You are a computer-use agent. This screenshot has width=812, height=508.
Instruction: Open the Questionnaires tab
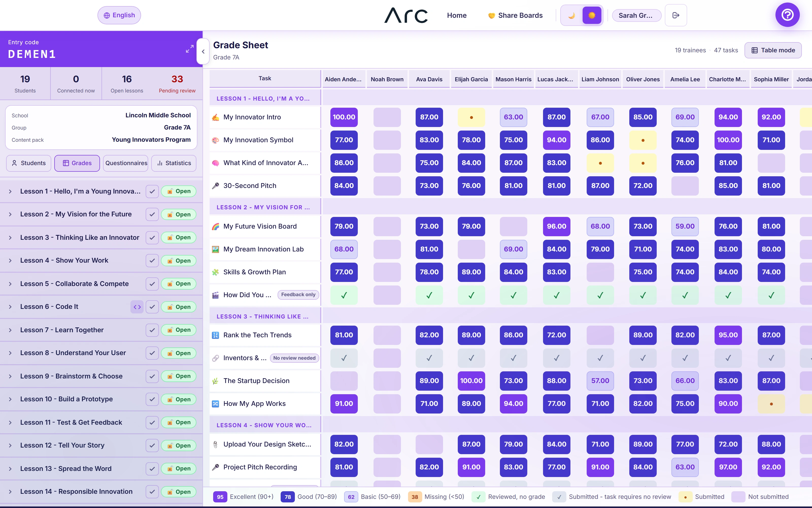tap(126, 163)
